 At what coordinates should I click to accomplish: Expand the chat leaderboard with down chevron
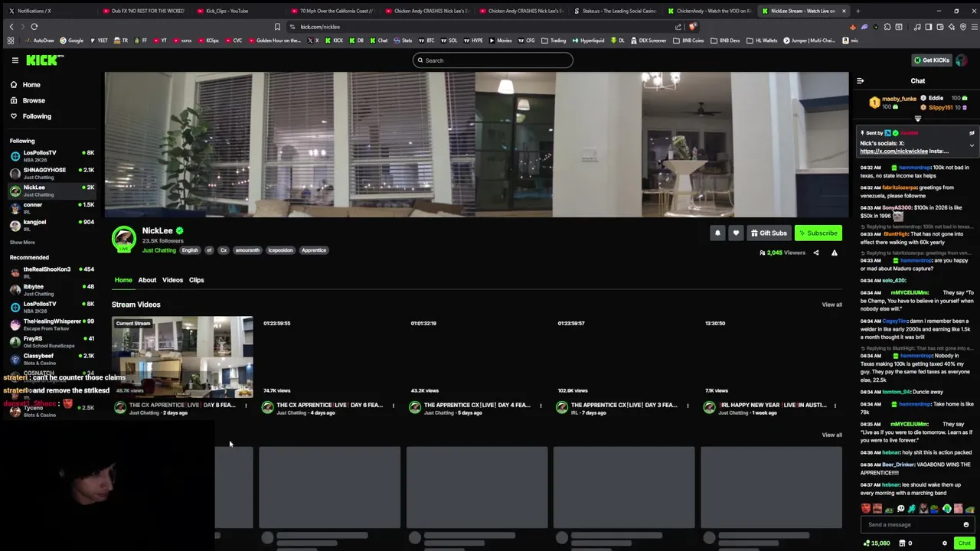click(917, 119)
